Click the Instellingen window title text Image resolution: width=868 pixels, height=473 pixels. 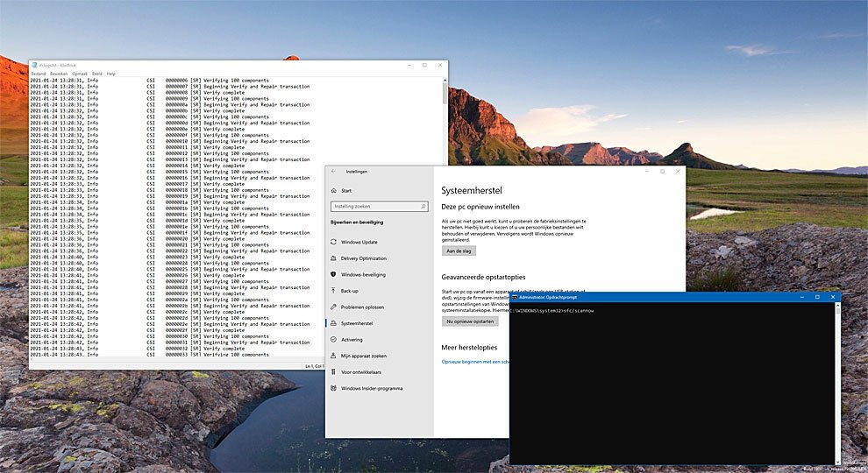click(x=357, y=172)
